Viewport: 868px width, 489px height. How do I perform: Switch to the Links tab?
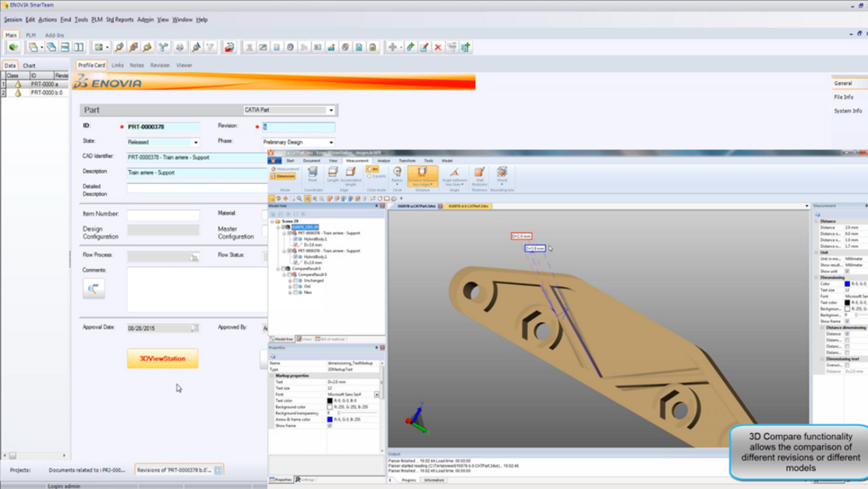pyautogui.click(x=117, y=66)
